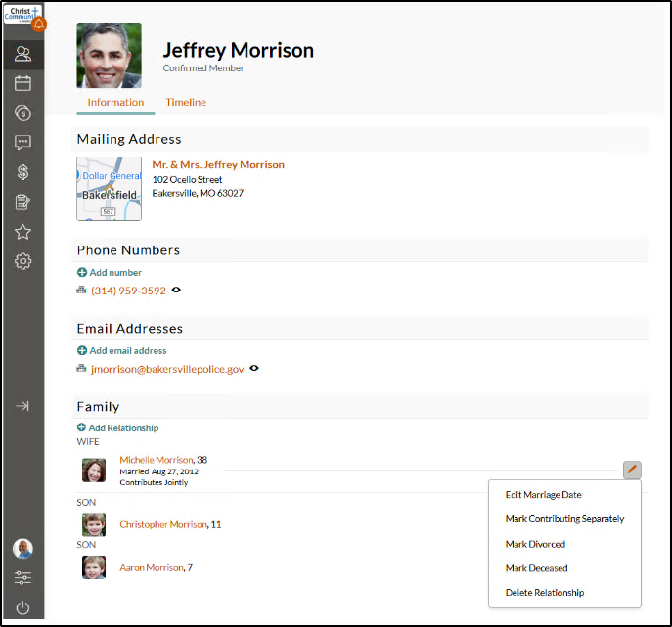
Task: Open the People section in sidebar
Action: 23,54
